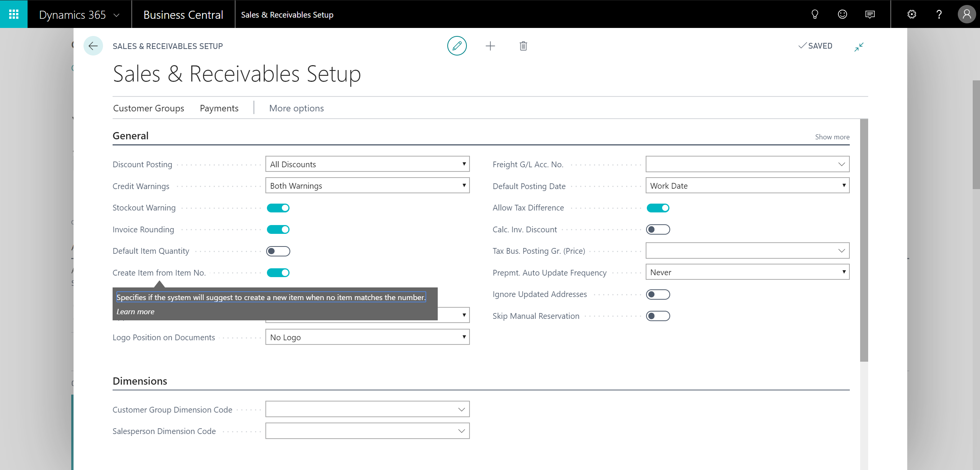This screenshot has height=470, width=980.
Task: Click the search (lightbulb) icon in top bar
Action: click(816, 14)
